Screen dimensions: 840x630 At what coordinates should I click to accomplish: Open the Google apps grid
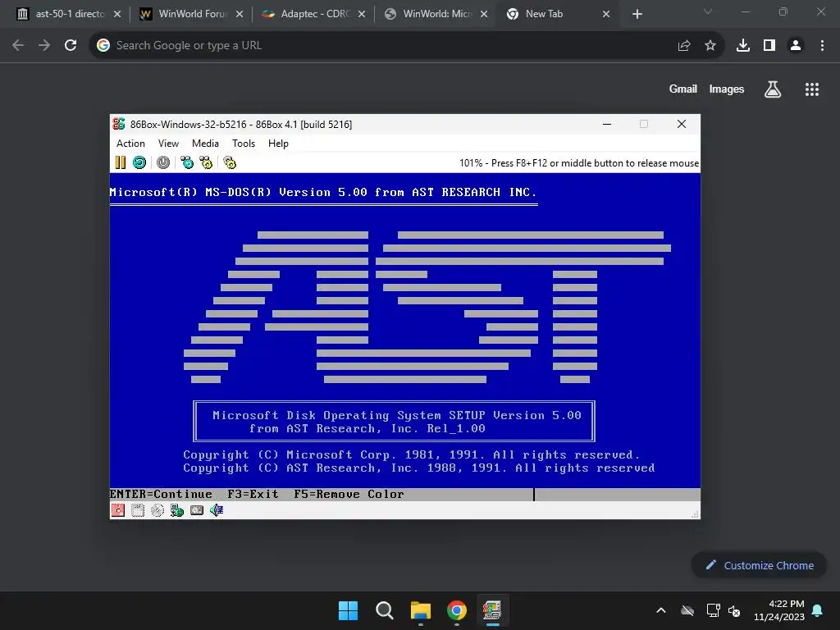pyautogui.click(x=812, y=89)
